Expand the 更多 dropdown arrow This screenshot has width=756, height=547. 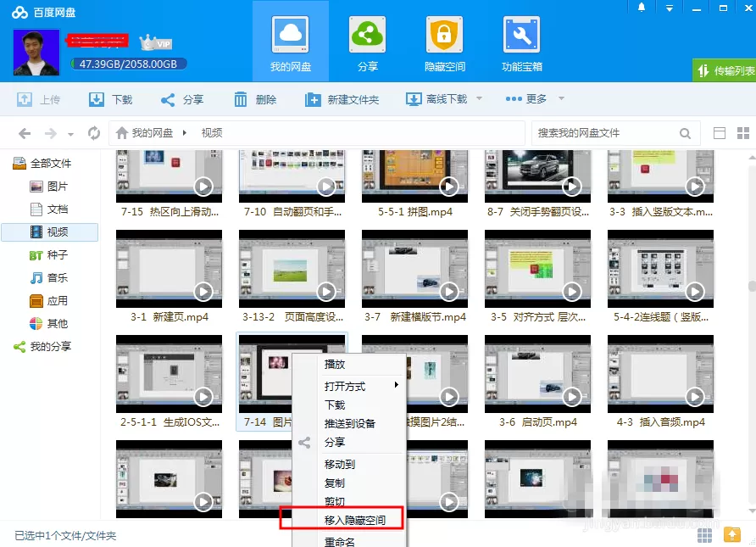pyautogui.click(x=561, y=98)
